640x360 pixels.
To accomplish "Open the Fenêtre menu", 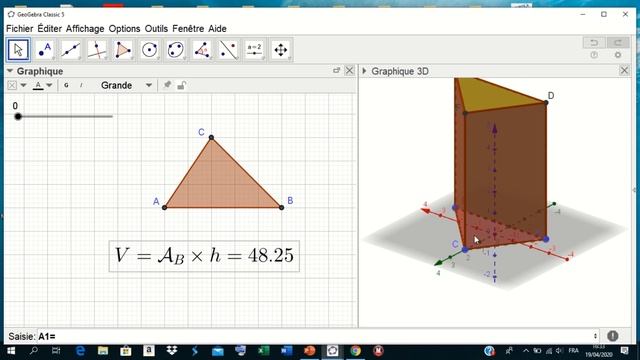I will tap(188, 29).
